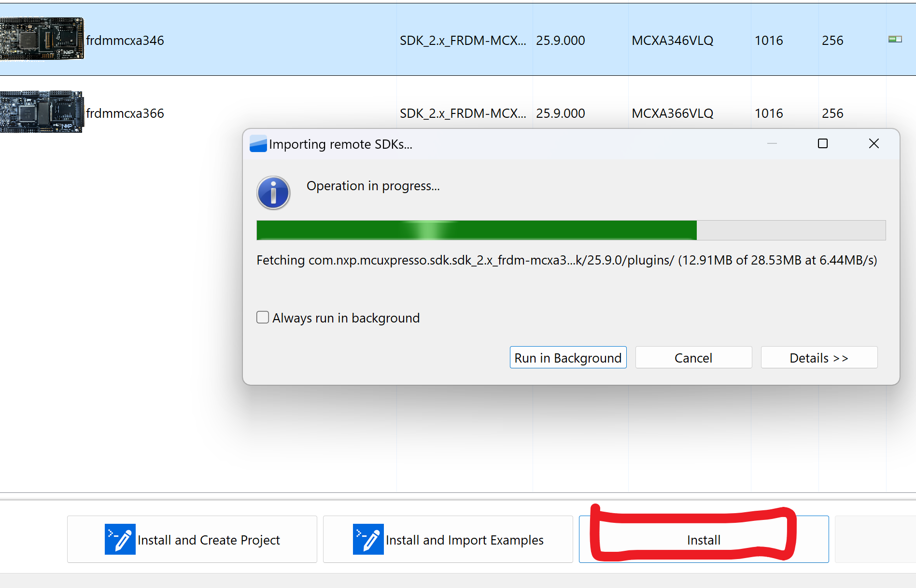Image resolution: width=916 pixels, height=588 pixels.
Task: Close the Importing remote SDKs dialog
Action: (x=874, y=144)
